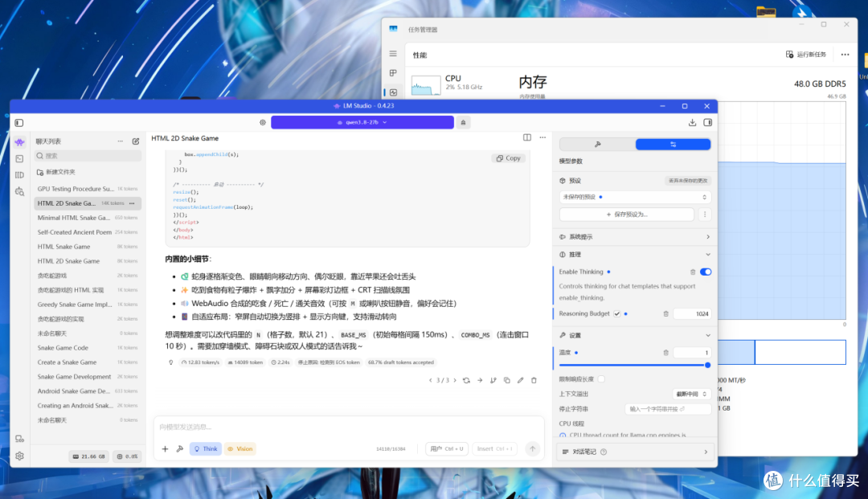Screen dimensions: 868x499
Task: Turn off the Enable Thinking switch
Action: (x=706, y=272)
